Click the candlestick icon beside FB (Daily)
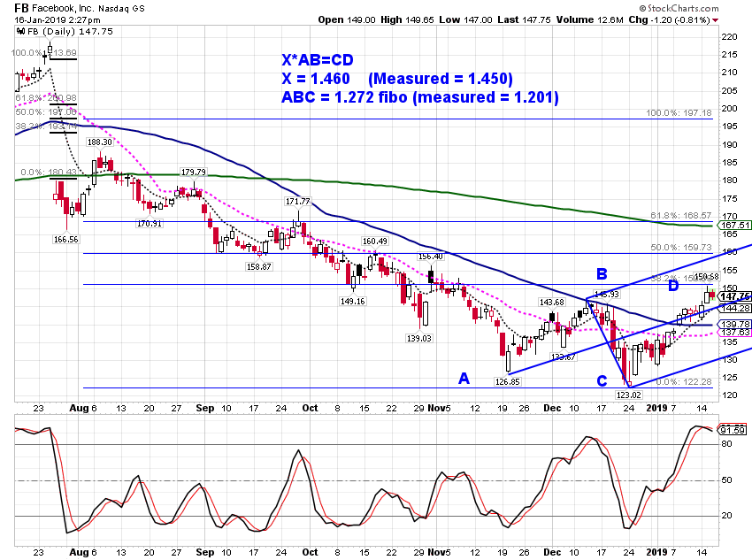752x560 pixels. pyautogui.click(x=20, y=31)
